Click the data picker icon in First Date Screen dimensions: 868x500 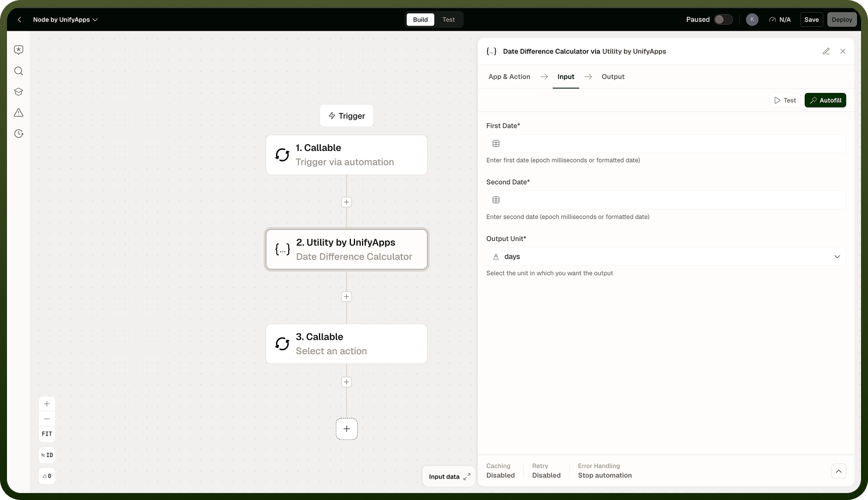click(496, 143)
